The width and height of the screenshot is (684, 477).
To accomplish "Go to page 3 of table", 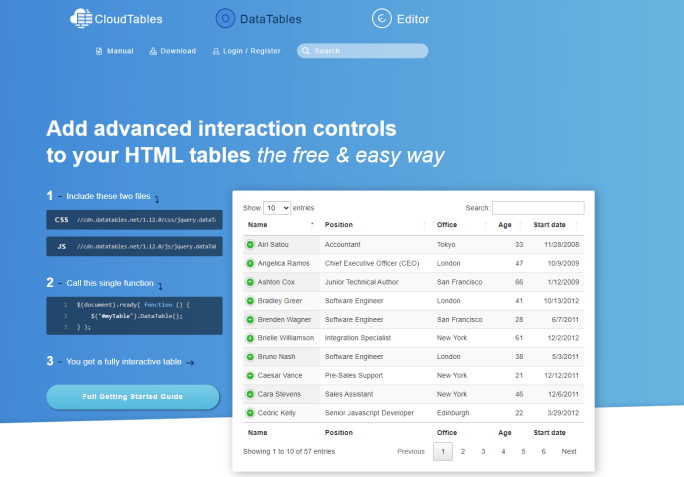I will (x=483, y=452).
